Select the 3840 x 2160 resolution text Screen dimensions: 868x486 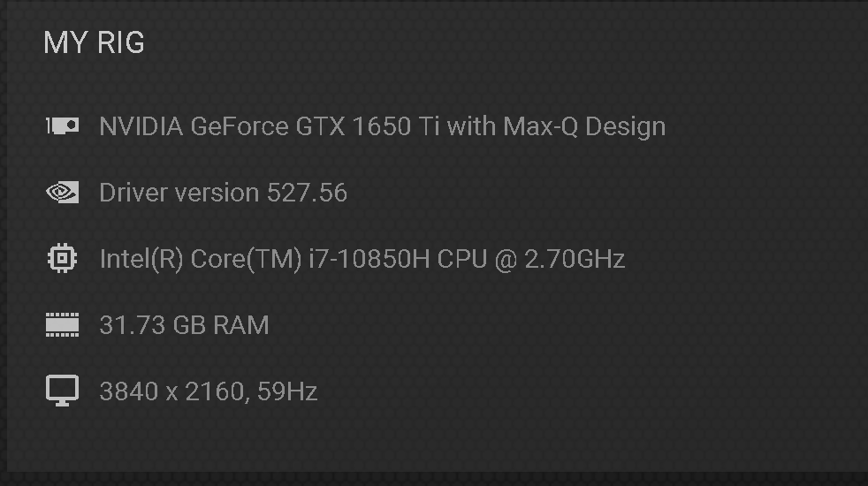pos(171,391)
